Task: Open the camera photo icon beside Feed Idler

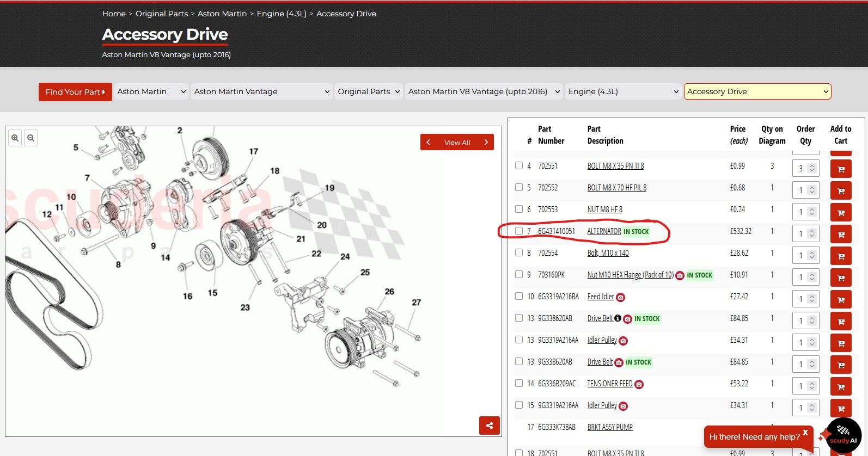Action: [621, 297]
